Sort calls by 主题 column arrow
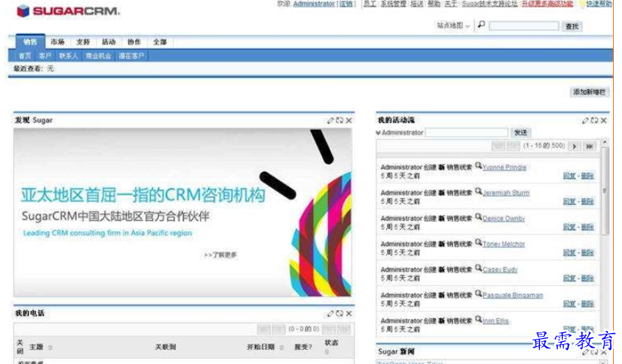Screen dimensions: 622x364 50,347
